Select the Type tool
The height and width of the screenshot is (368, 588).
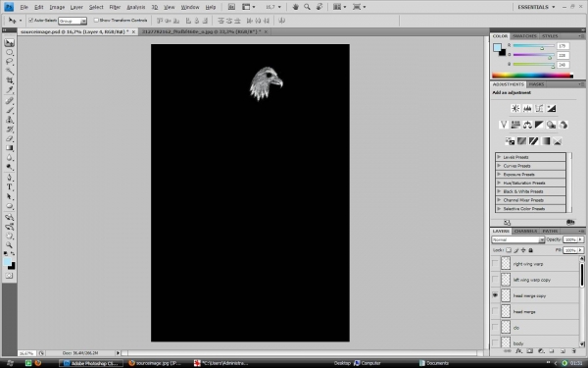[x=10, y=187]
